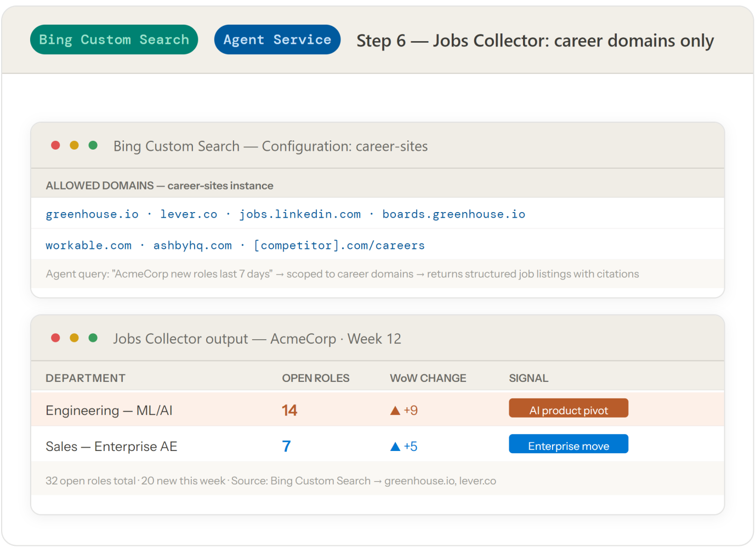Click the green dot in the Jobs Collector output window
This screenshot has width=756, height=548.
(x=93, y=338)
